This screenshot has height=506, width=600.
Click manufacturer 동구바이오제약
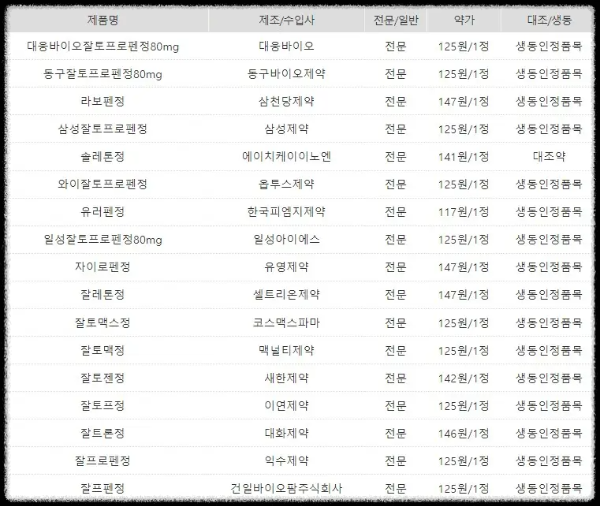[287, 74]
